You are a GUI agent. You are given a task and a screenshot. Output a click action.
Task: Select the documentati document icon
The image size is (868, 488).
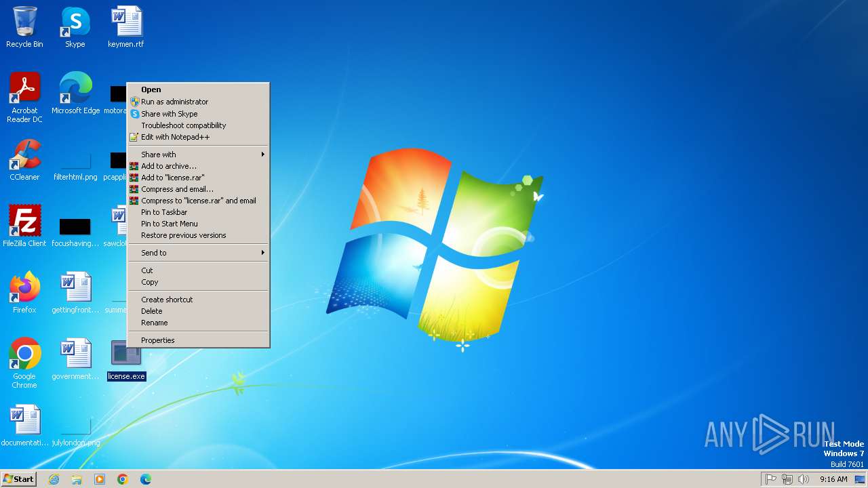(24, 426)
